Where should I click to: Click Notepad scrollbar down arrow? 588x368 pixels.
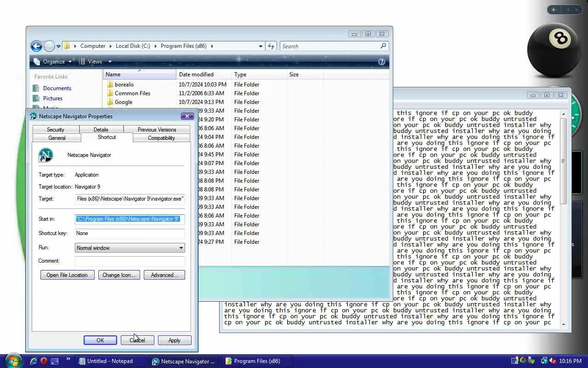point(564,325)
